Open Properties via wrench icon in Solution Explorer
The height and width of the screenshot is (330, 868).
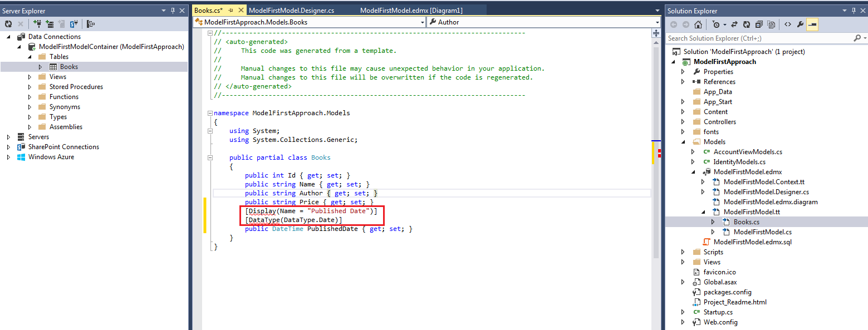pos(800,24)
